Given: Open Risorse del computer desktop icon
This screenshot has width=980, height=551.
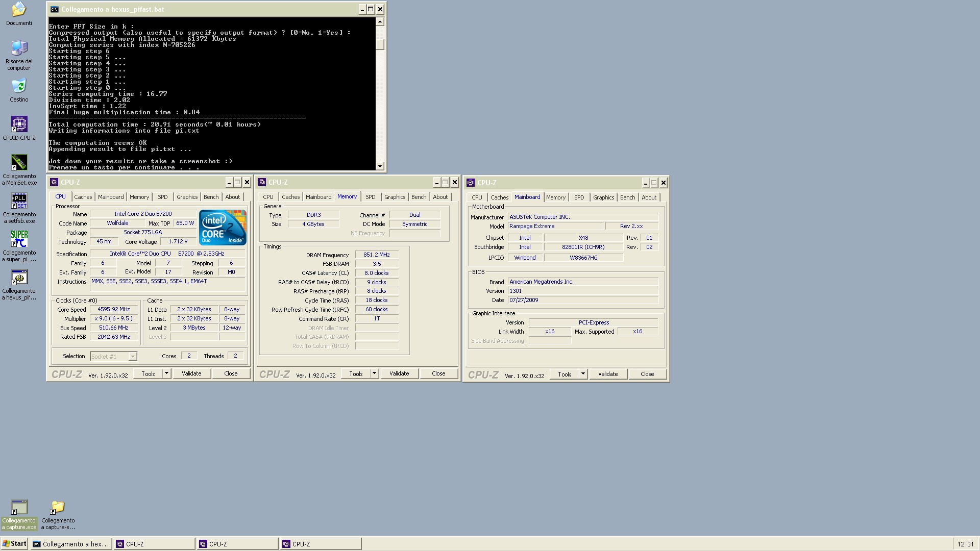Looking at the screenshot, I should click(19, 48).
